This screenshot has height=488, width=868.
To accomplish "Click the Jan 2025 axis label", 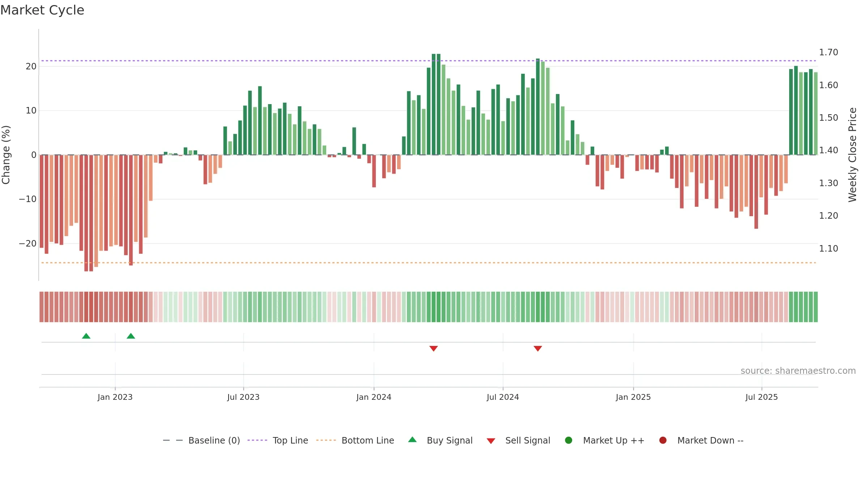I will (x=633, y=397).
